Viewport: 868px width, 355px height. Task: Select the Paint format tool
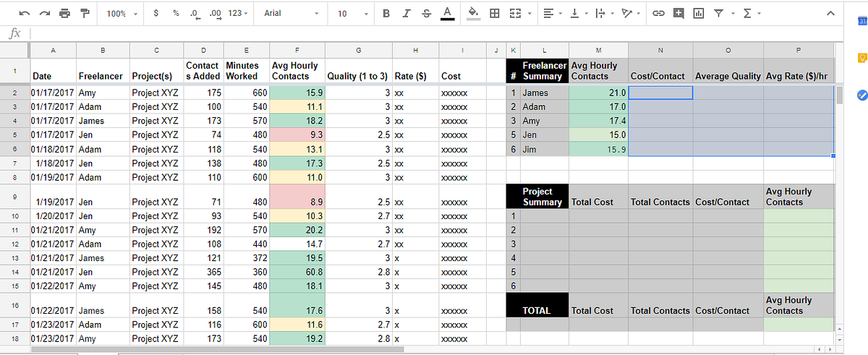pyautogui.click(x=84, y=14)
